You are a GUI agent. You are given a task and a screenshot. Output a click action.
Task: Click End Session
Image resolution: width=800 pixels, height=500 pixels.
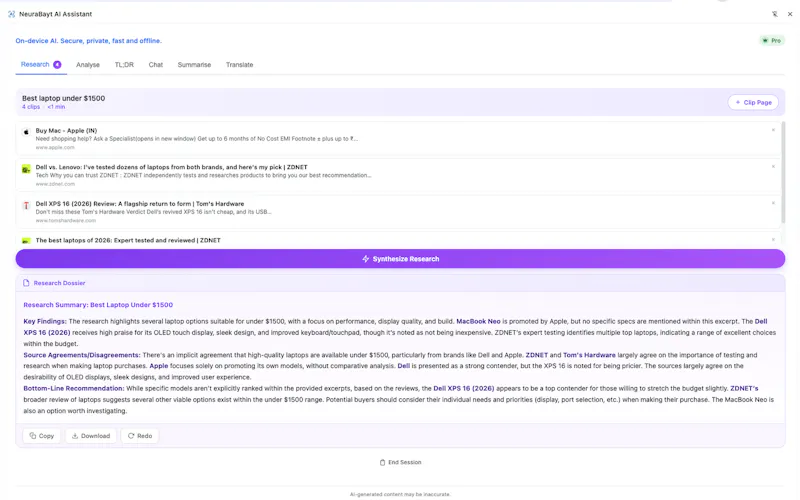401,462
